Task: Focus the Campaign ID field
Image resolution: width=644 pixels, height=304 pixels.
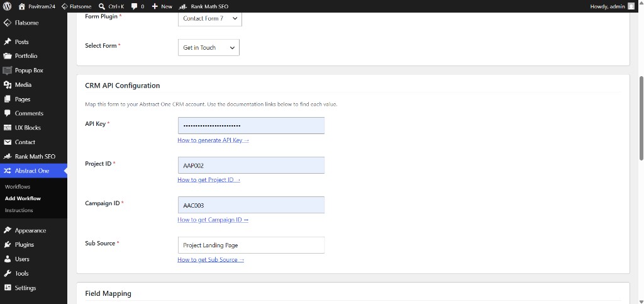Action: [x=251, y=205]
